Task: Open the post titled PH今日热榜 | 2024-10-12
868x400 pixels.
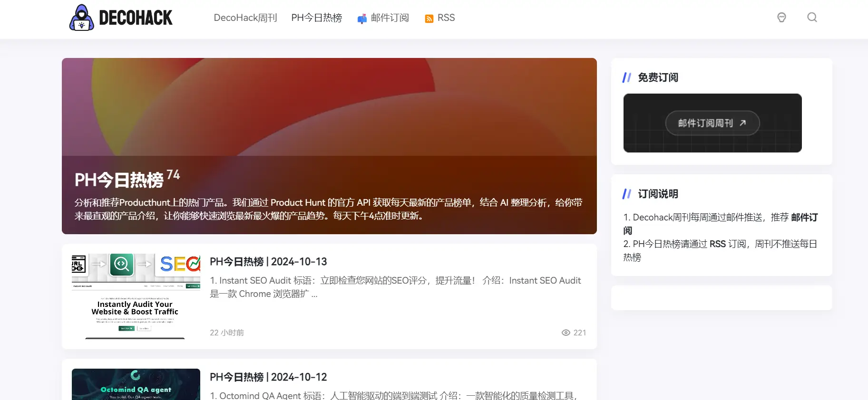Action: [x=268, y=377]
